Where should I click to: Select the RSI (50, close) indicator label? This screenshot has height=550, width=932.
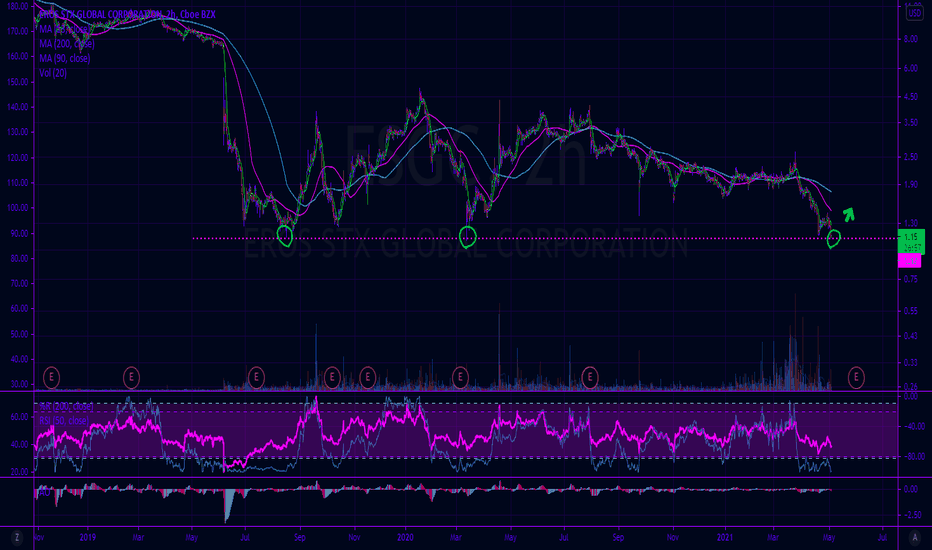tap(64, 420)
